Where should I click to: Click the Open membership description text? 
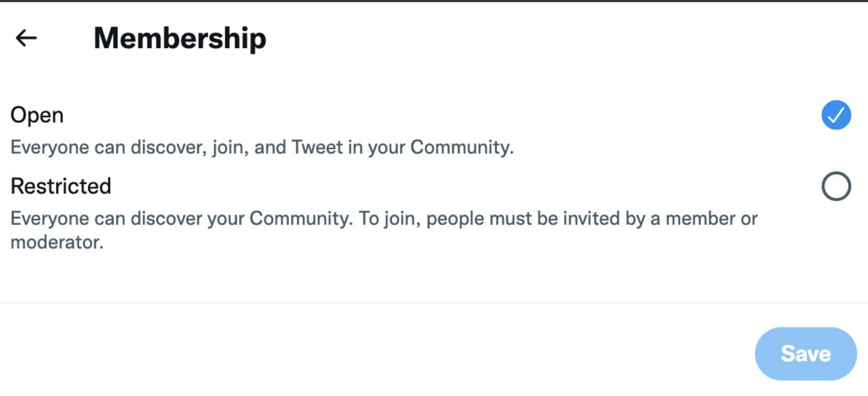262,147
